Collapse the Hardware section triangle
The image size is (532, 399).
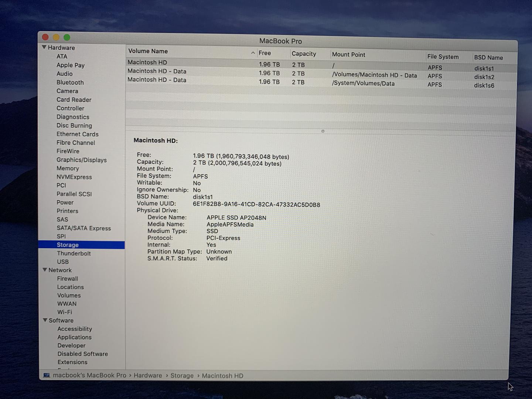tap(44, 47)
